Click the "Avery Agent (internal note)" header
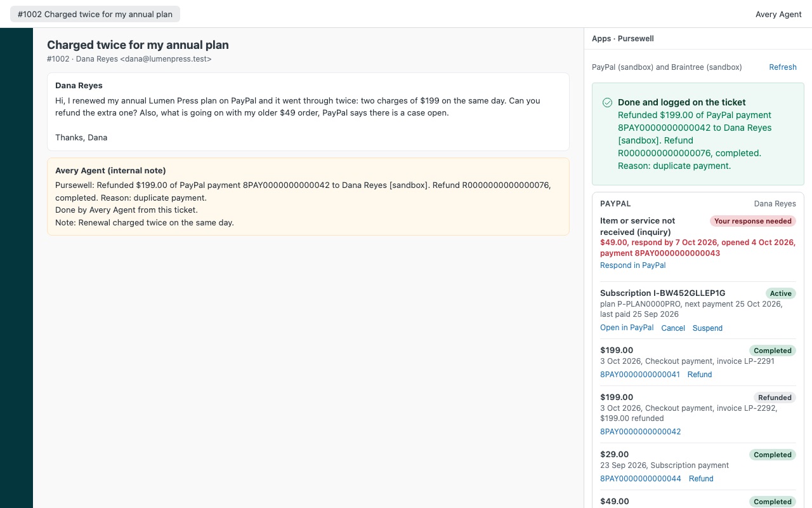 coord(110,171)
